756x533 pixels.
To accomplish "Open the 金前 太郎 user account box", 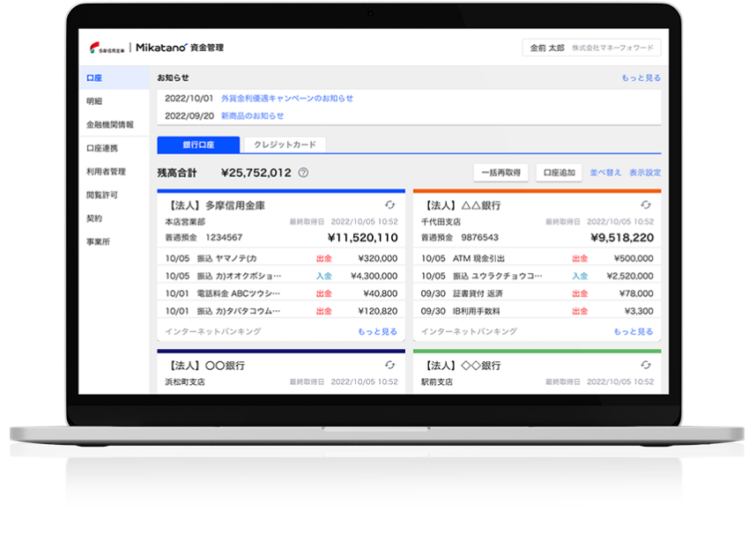I will [x=591, y=48].
